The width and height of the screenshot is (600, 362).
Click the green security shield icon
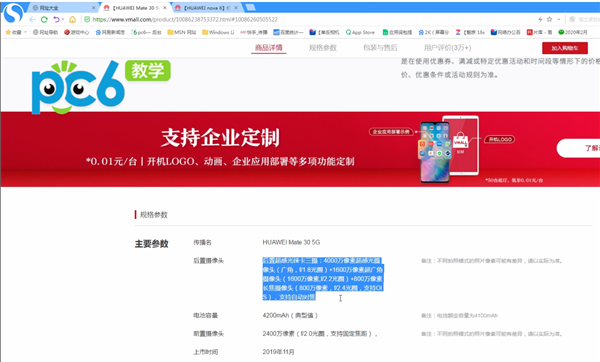point(87,20)
